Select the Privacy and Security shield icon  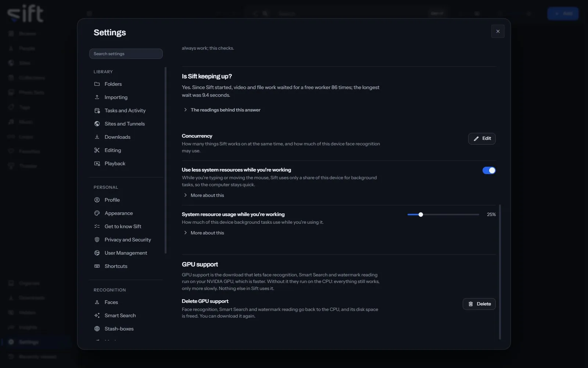coord(97,240)
